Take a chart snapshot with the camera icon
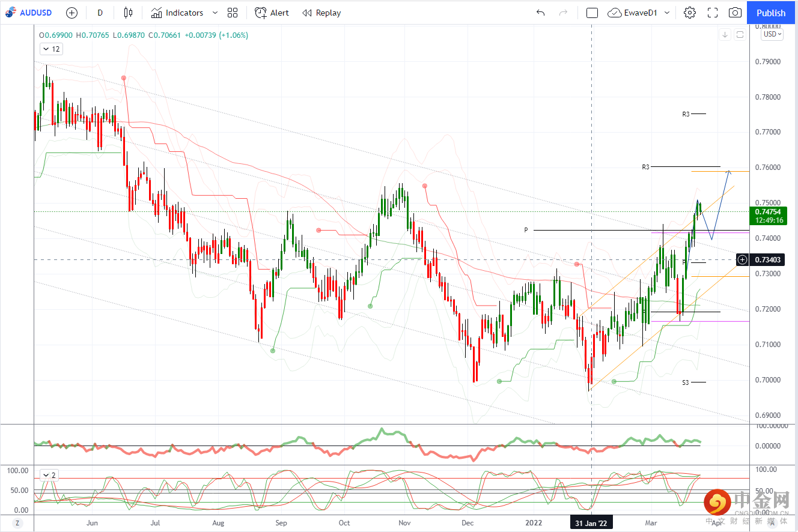798x532 pixels. (735, 13)
